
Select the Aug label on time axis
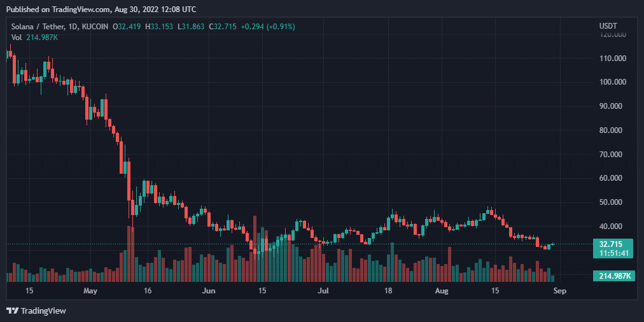coord(442,291)
